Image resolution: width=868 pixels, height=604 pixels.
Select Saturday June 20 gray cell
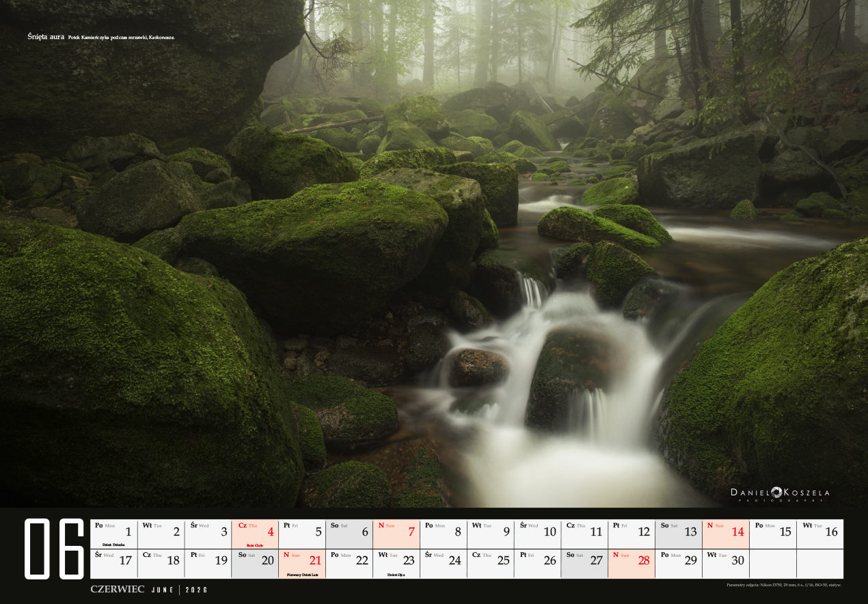255,564
